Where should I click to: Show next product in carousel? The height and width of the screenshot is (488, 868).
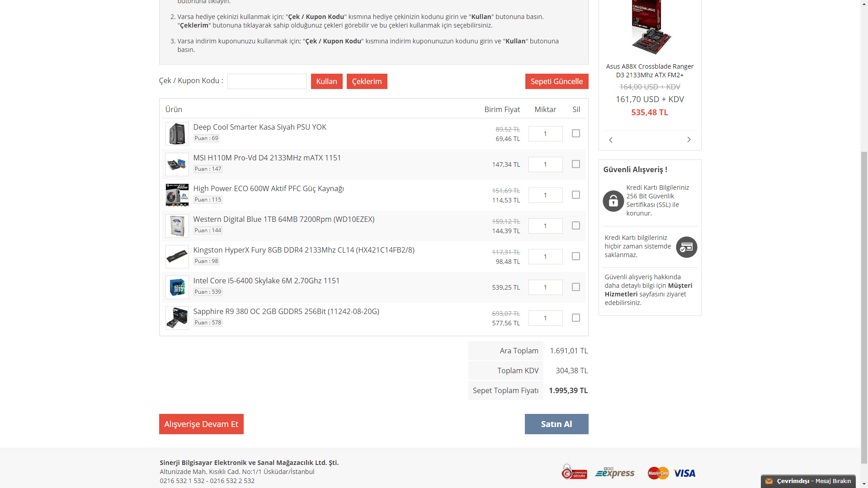pos(689,140)
